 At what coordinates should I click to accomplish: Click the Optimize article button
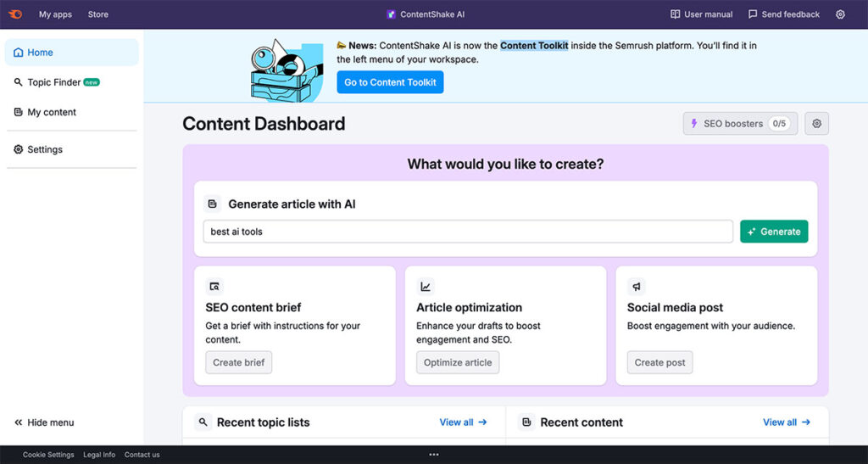pyautogui.click(x=458, y=362)
